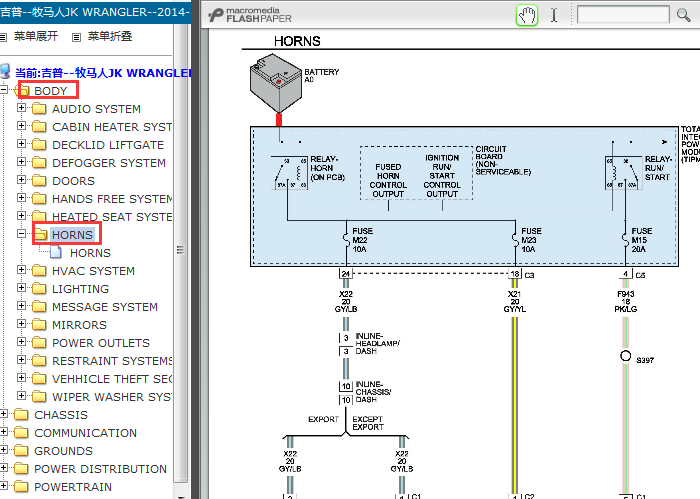
Task: Click the HVAC SYSTEM folder icon
Action: pyautogui.click(x=39, y=270)
